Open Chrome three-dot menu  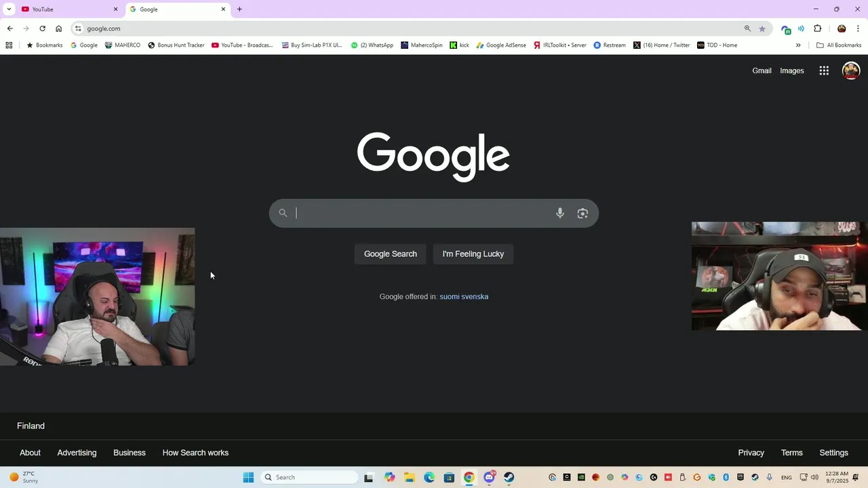coord(858,28)
